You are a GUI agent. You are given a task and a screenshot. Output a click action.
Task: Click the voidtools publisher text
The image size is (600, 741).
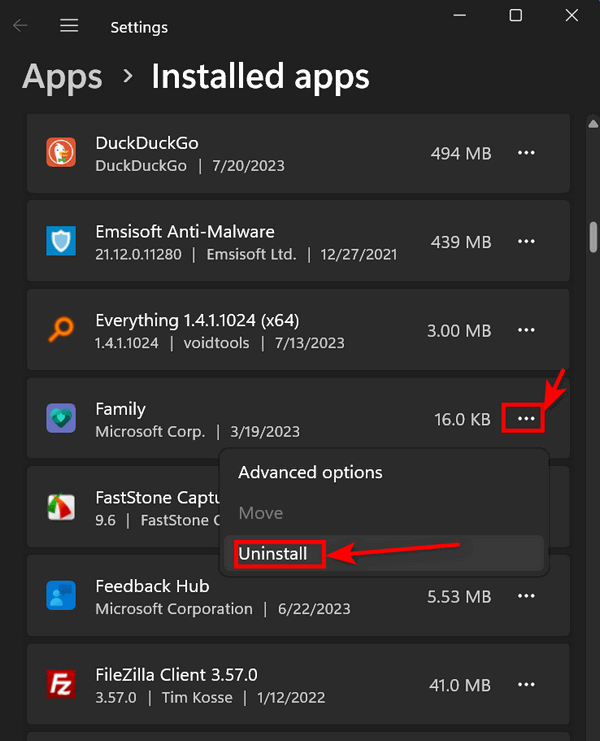click(x=216, y=343)
